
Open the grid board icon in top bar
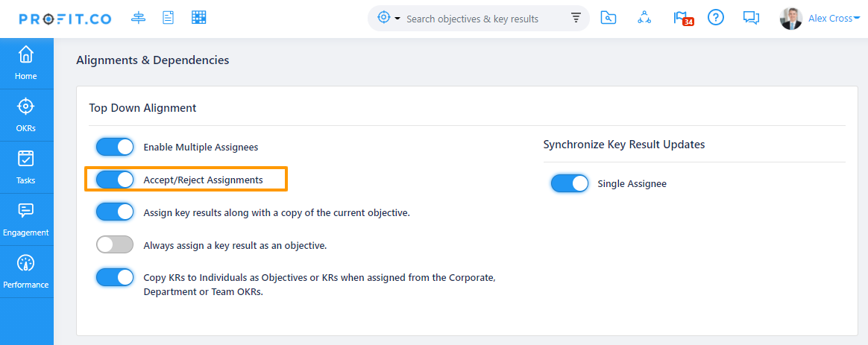[199, 18]
